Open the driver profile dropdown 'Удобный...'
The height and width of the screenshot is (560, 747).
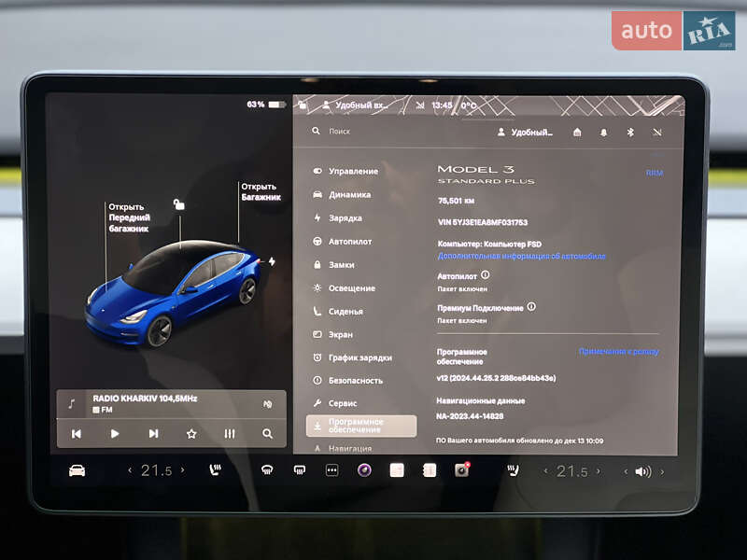(526, 133)
